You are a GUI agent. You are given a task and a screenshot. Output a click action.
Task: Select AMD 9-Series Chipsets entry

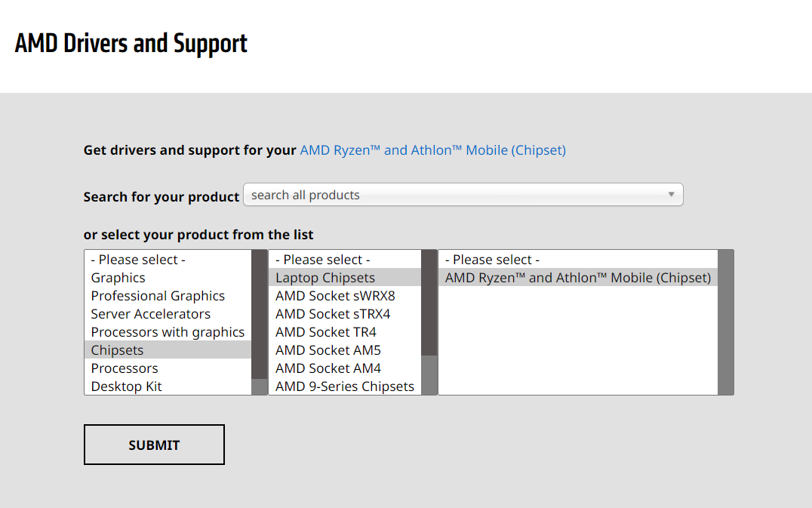[345, 386]
